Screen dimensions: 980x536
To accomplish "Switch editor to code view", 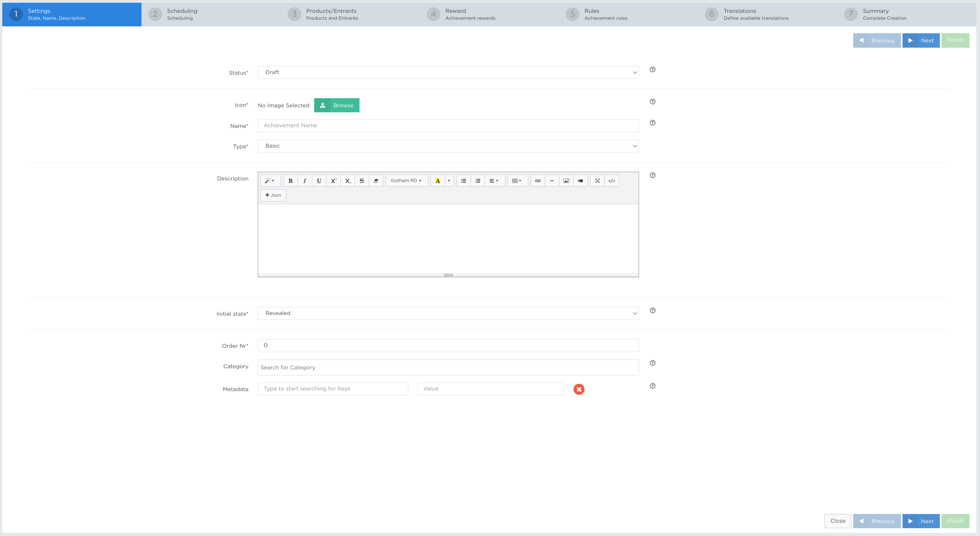I will click(612, 181).
